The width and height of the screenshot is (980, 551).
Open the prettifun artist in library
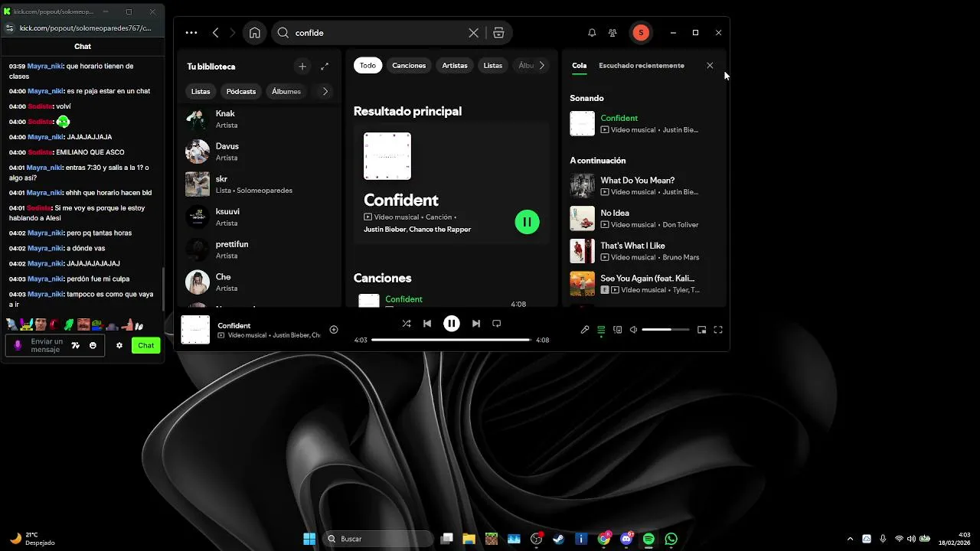260,249
